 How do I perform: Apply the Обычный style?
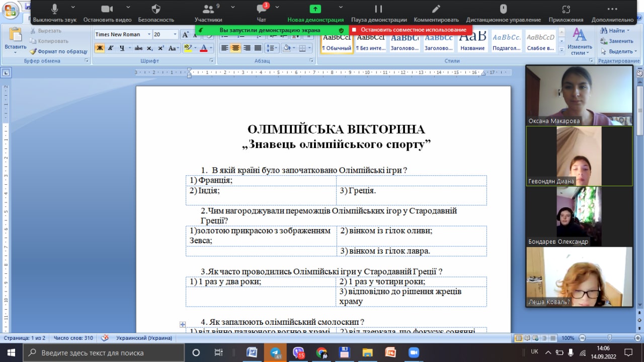[x=337, y=42]
